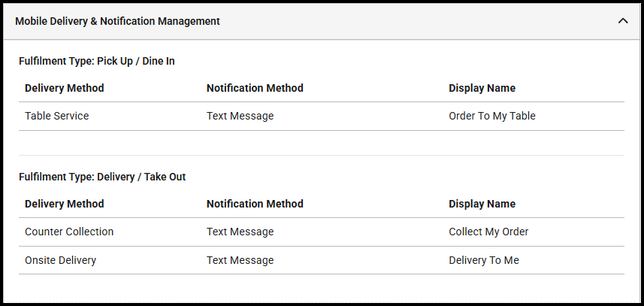Select the Onsite Delivery delivery method

click(60, 260)
